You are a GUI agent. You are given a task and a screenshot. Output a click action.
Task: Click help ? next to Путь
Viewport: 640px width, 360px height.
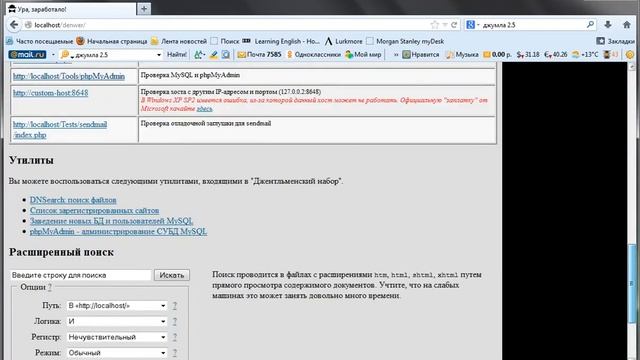174,305
